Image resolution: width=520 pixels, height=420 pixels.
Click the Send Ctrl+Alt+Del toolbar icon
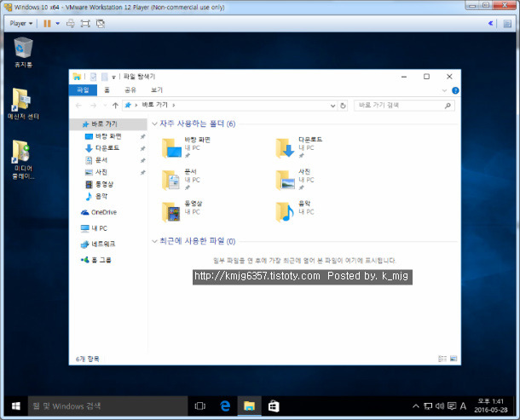click(70, 24)
